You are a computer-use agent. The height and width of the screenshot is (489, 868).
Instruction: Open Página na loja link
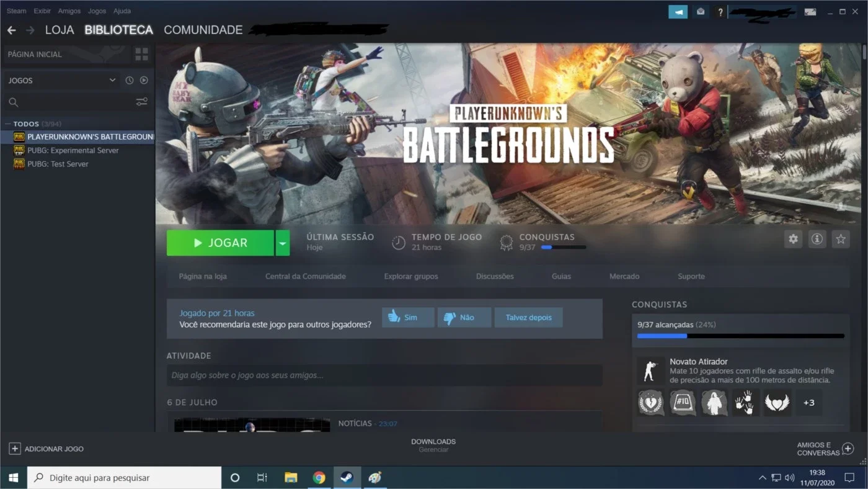(203, 276)
